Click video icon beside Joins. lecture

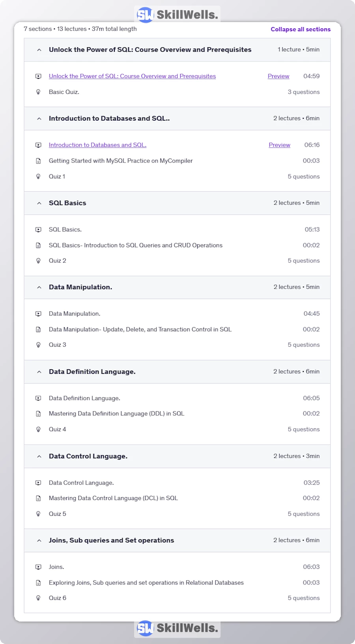tap(38, 567)
